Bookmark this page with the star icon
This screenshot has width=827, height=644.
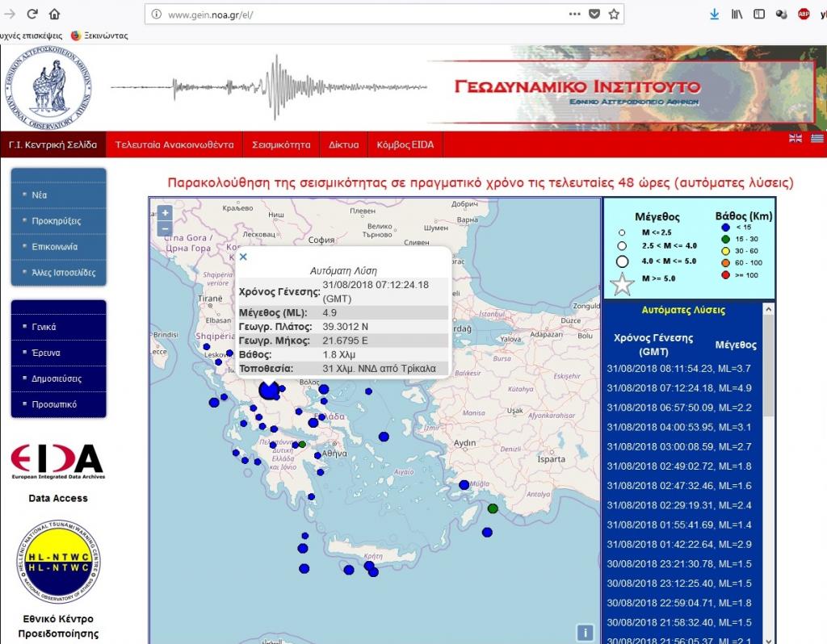point(614,14)
